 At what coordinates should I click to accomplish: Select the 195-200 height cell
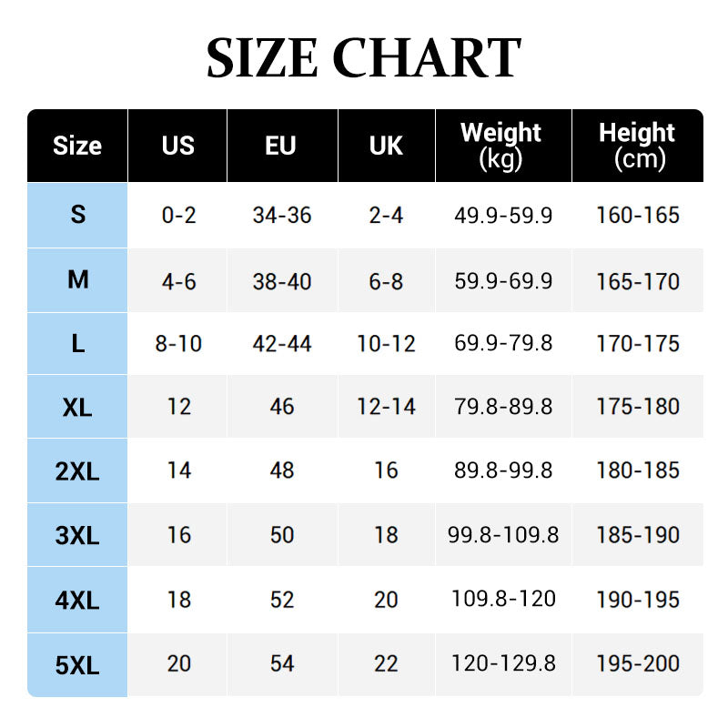638,663
